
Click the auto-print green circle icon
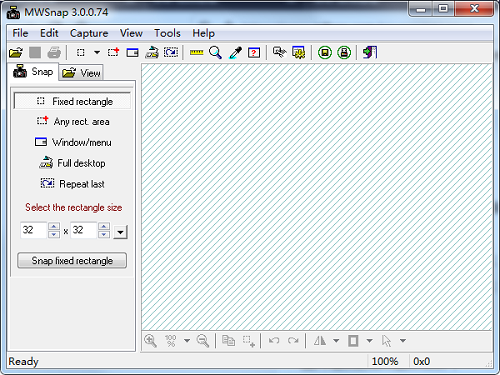click(x=344, y=53)
